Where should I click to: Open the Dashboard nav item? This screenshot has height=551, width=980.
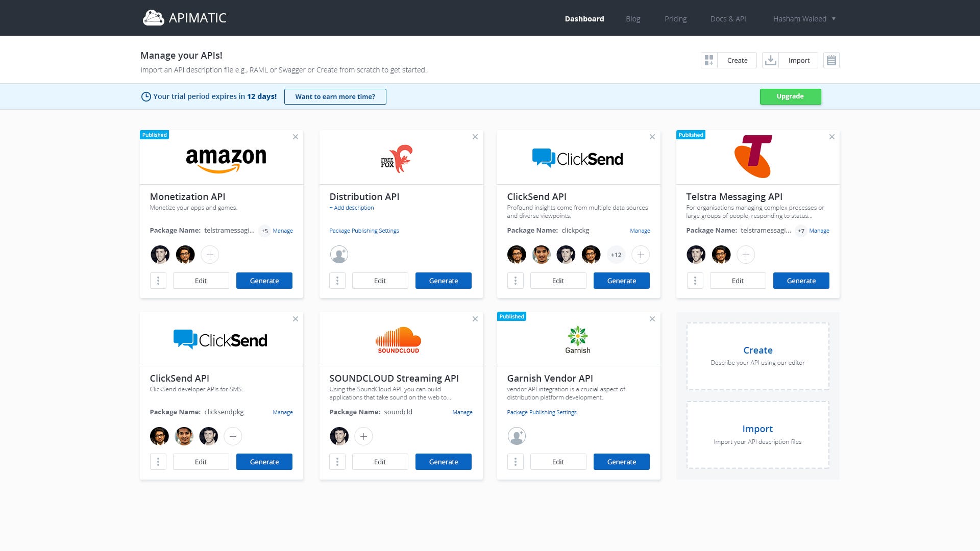[x=584, y=19]
